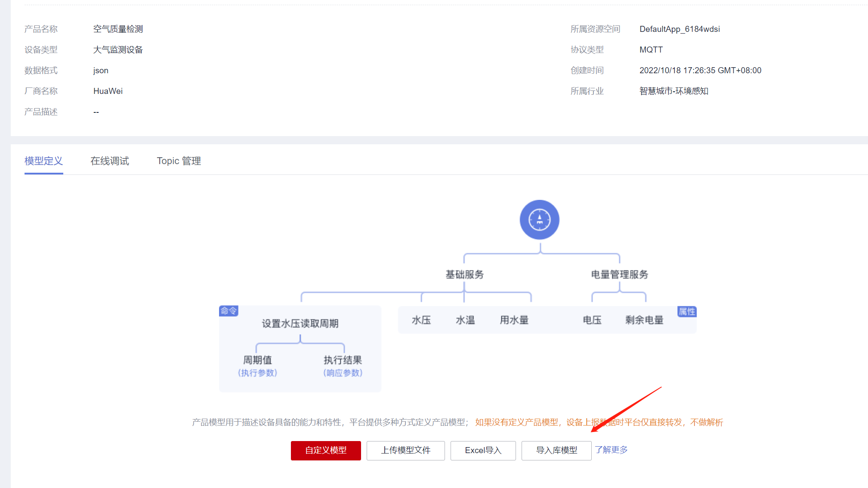Click the 水压 property item
The image size is (868, 488).
421,320
